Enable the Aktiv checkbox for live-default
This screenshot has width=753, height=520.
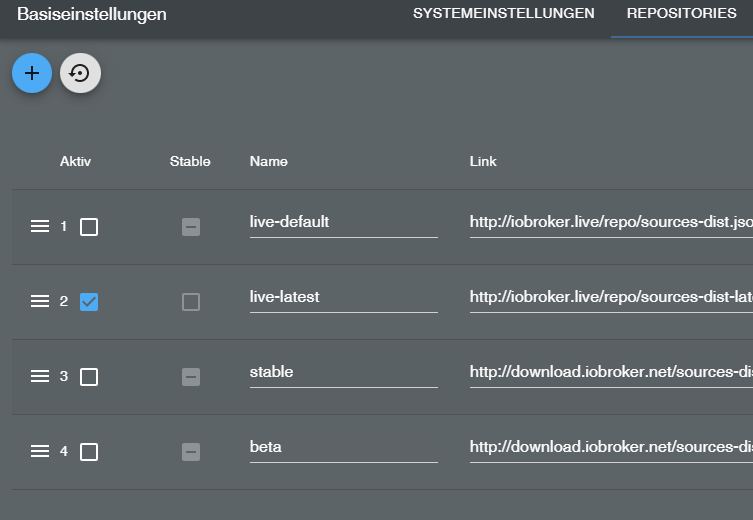pos(89,227)
